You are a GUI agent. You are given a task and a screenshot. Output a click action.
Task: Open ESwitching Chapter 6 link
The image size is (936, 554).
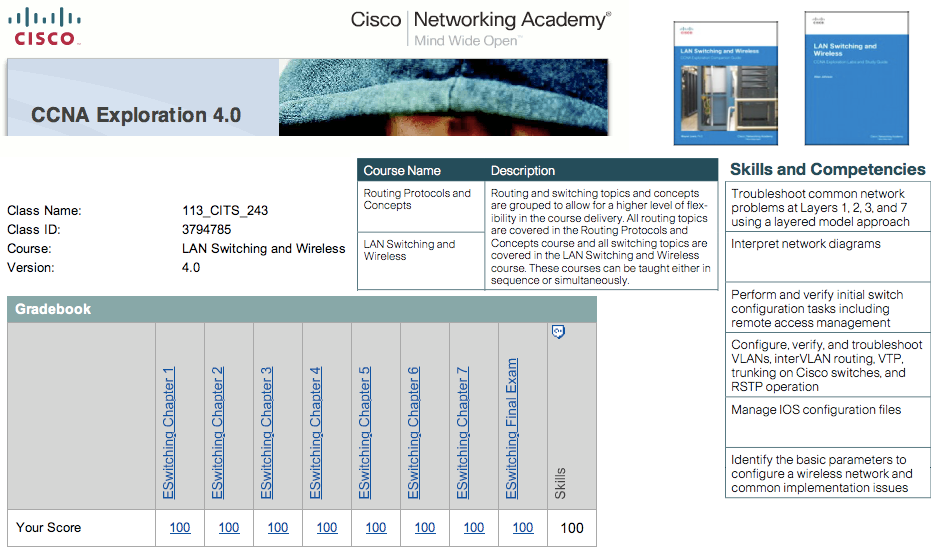tap(414, 433)
